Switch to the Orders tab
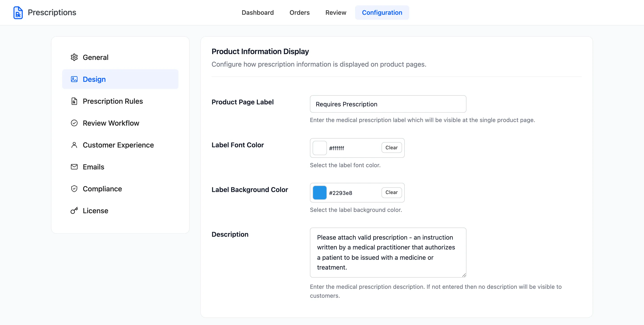644x325 pixels. point(299,13)
